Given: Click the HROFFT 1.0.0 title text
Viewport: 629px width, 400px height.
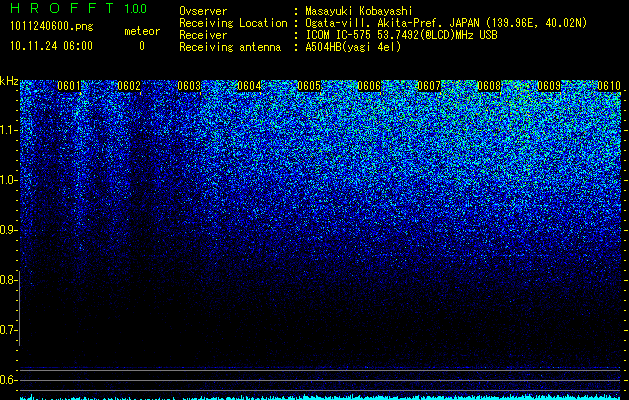Looking at the screenshot, I should coord(78,8).
